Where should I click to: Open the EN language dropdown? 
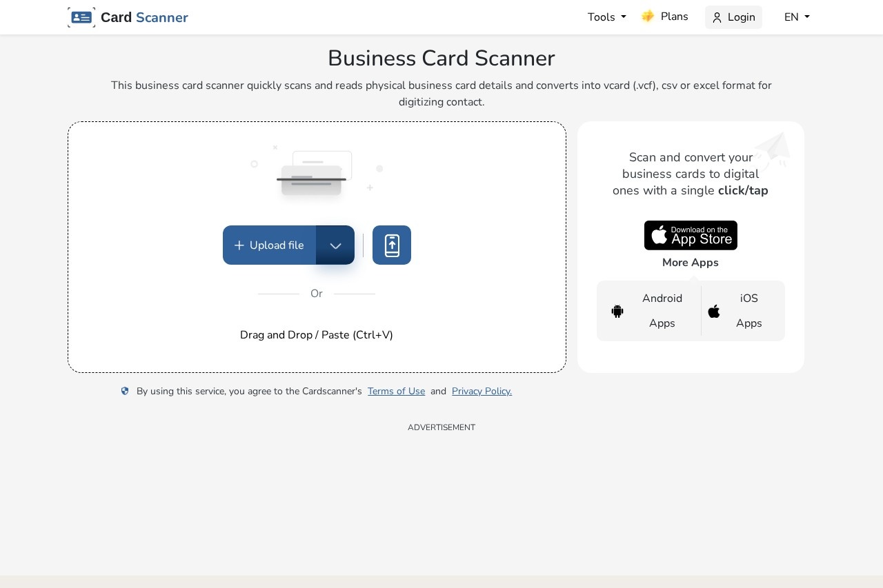point(797,17)
